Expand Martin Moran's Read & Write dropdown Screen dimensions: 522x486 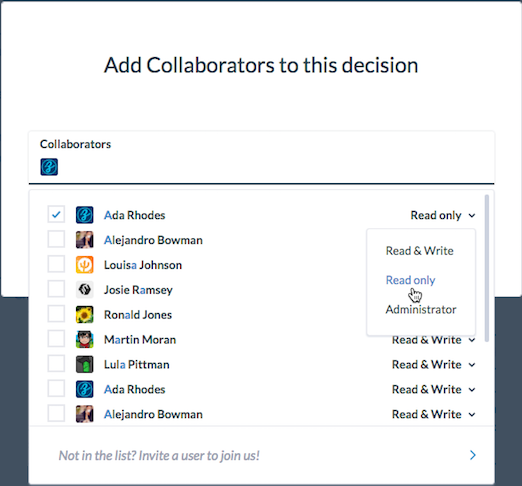click(433, 340)
